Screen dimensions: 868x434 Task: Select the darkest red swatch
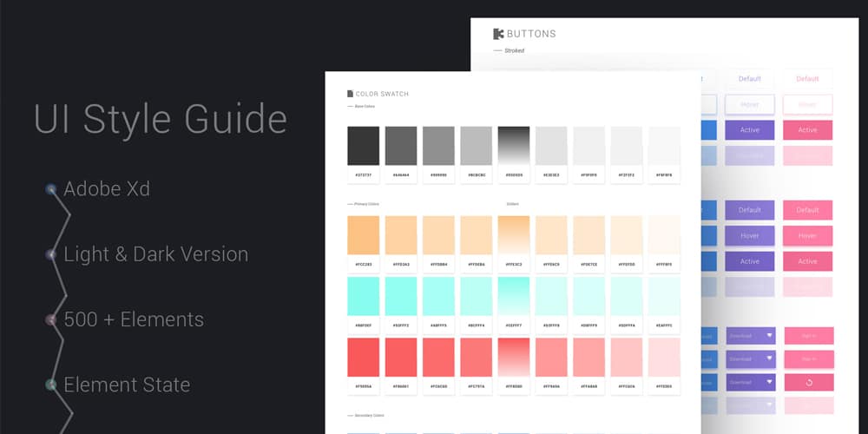click(363, 358)
